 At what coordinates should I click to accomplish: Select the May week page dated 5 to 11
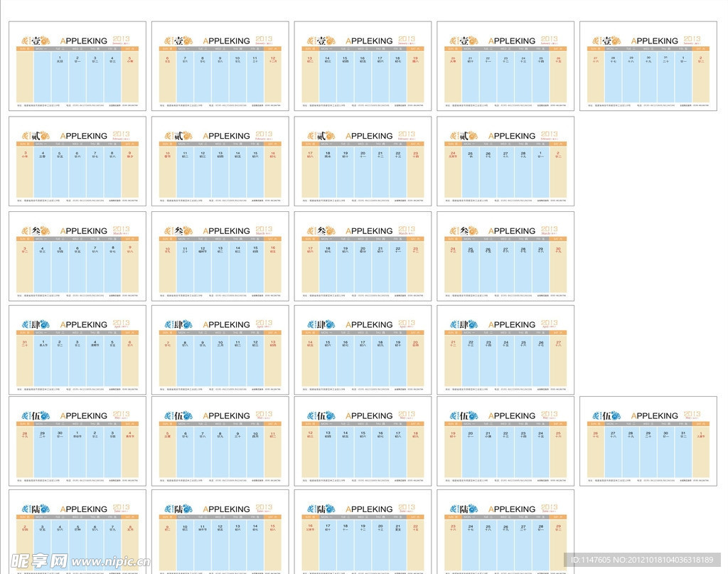pos(220,441)
